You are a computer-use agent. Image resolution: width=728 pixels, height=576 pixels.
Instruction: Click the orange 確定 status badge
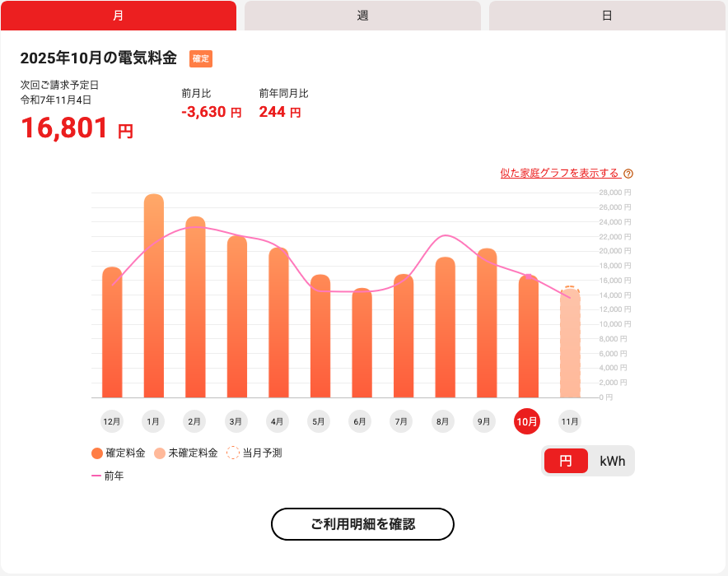[x=201, y=58]
